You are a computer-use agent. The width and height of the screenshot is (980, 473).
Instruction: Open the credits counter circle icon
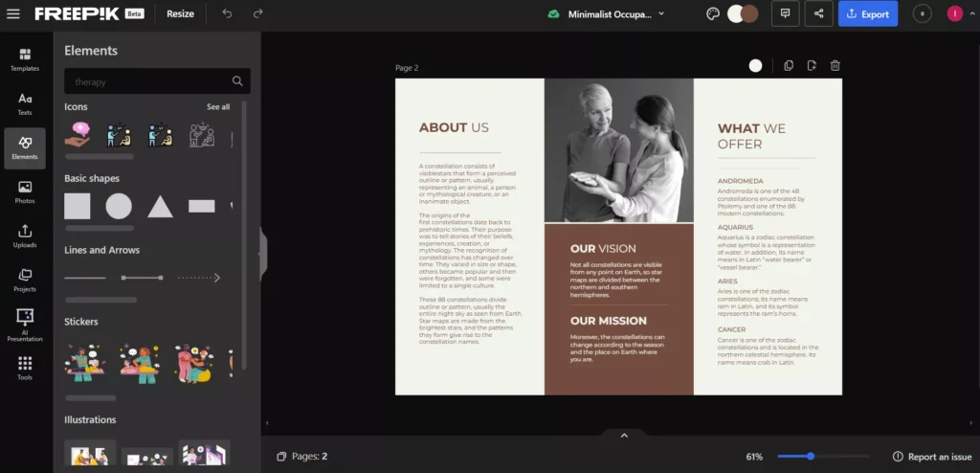(x=922, y=13)
